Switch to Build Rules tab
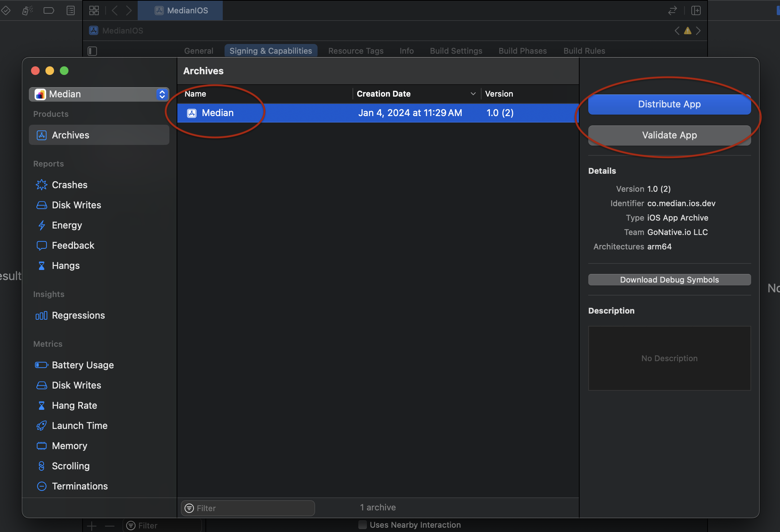 coord(584,51)
